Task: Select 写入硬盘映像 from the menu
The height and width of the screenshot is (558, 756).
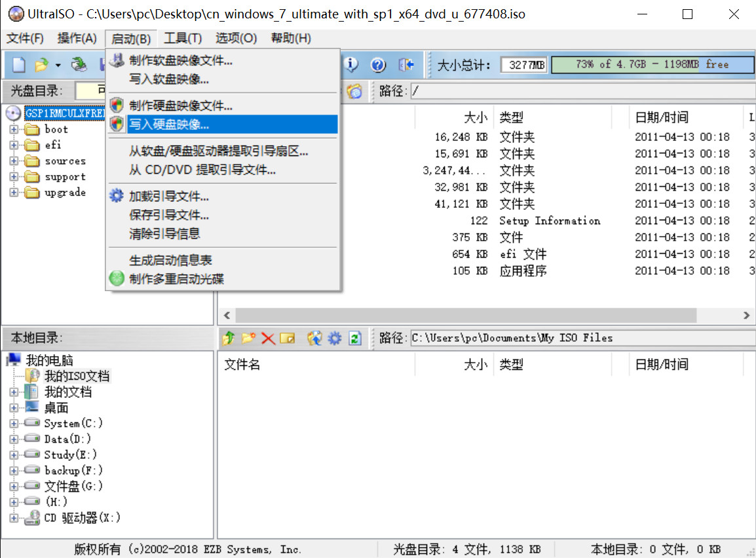Action: 170,125
